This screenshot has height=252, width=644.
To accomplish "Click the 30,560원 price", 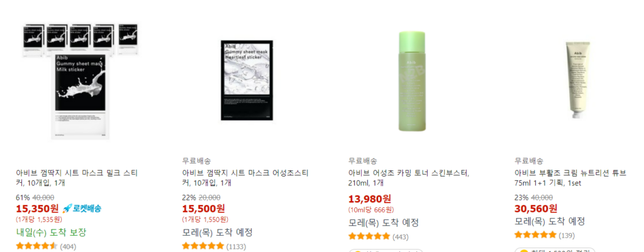I will (536, 209).
